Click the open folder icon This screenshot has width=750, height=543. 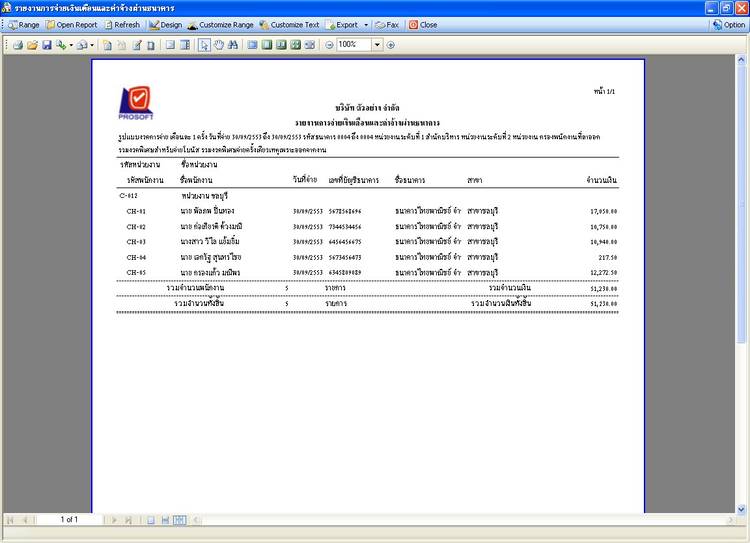(33, 45)
